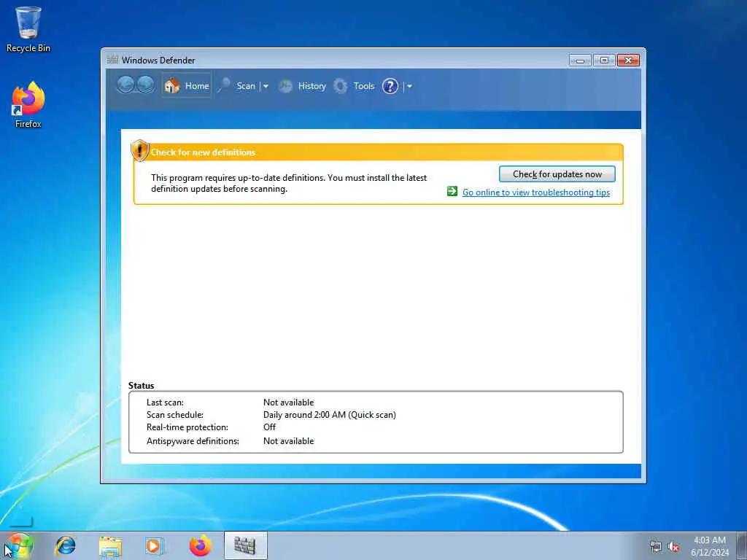Screen dimensions: 747x560
Task: Click the blue Help question mark icon
Action: click(390, 86)
